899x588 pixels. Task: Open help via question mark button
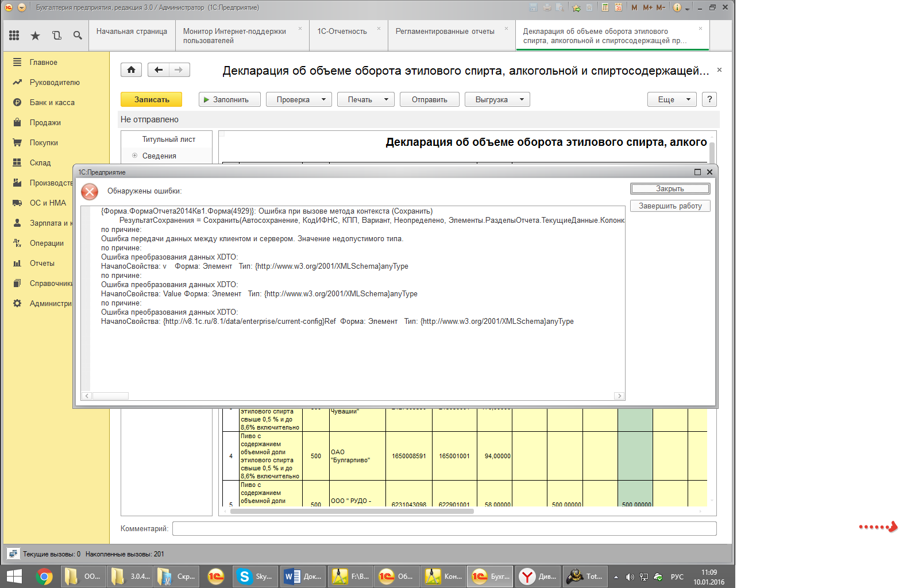click(709, 99)
